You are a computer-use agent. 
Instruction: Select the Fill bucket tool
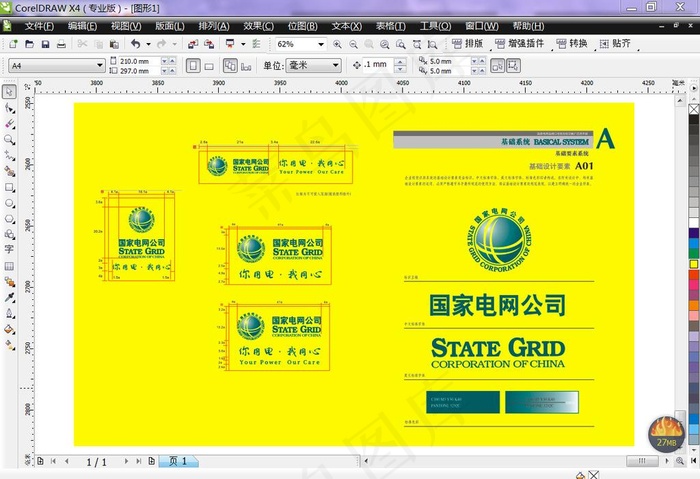pos(9,329)
